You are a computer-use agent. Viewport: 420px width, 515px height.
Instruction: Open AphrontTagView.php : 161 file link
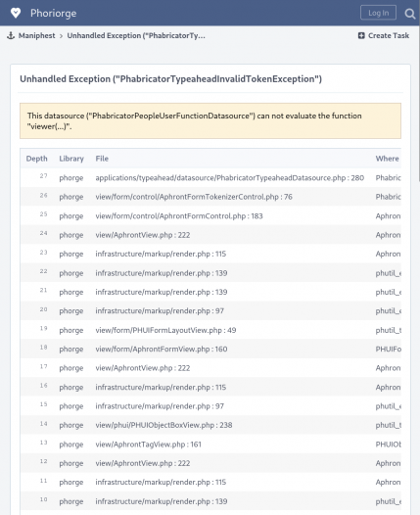[148, 445]
